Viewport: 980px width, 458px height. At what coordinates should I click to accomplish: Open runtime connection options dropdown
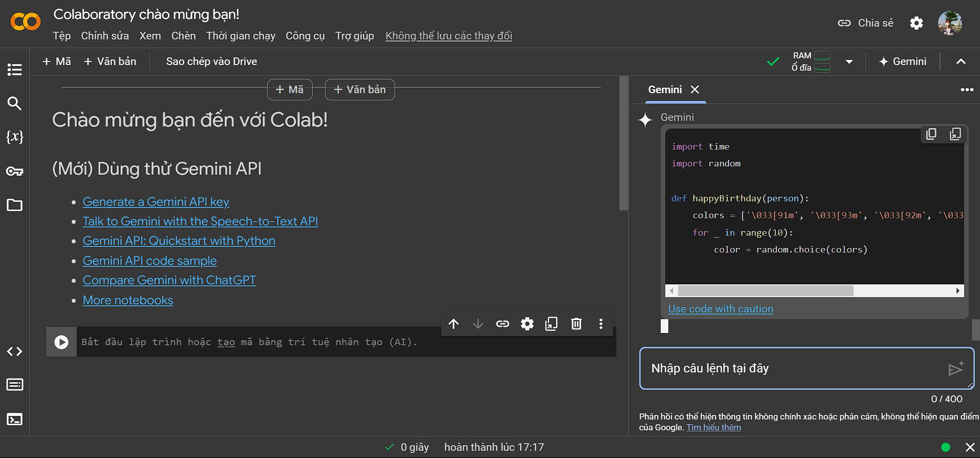click(849, 61)
